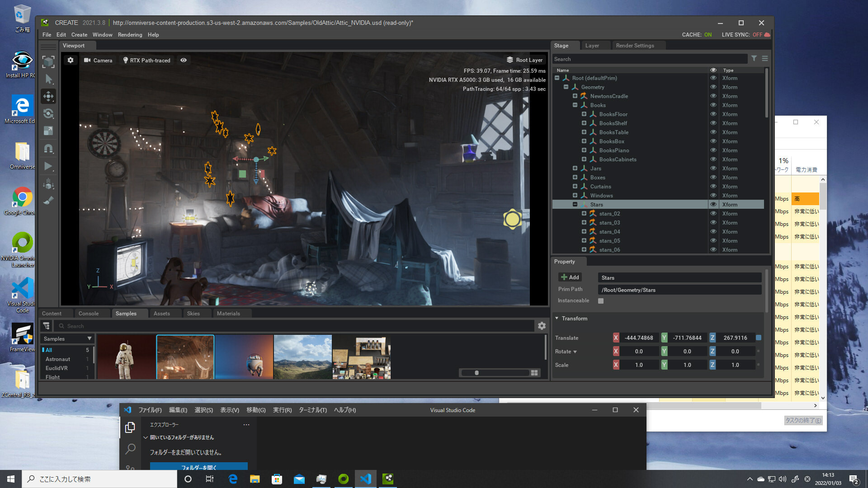Activate the Scale tool in viewport toolbar

pyautogui.click(x=48, y=131)
